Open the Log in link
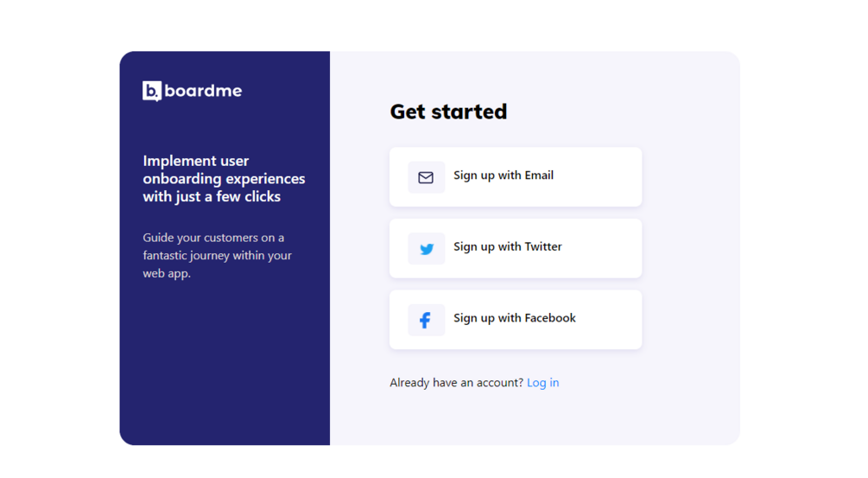868x478 pixels. [542, 383]
